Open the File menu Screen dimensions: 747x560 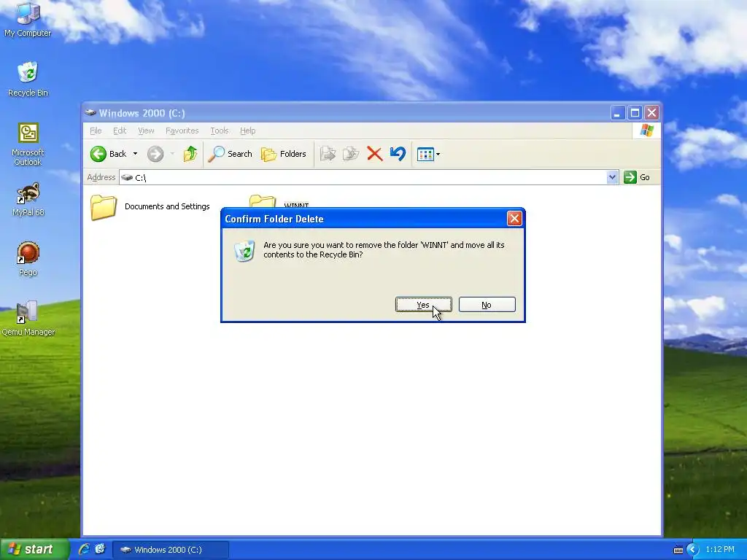[x=96, y=131]
